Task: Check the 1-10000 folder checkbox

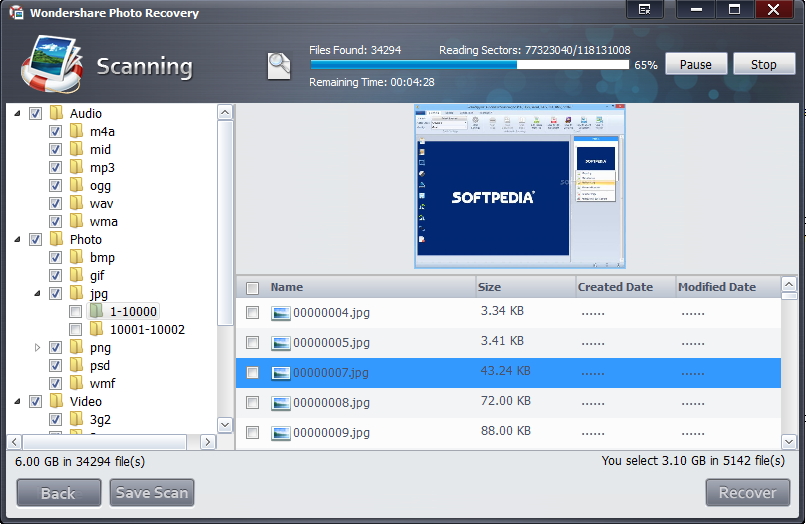Action: click(x=76, y=312)
